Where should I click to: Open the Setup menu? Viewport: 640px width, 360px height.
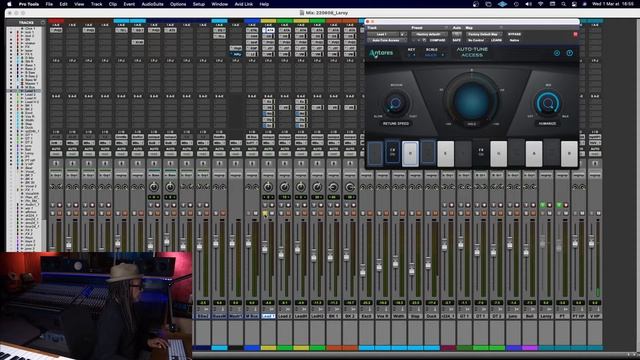199,4
